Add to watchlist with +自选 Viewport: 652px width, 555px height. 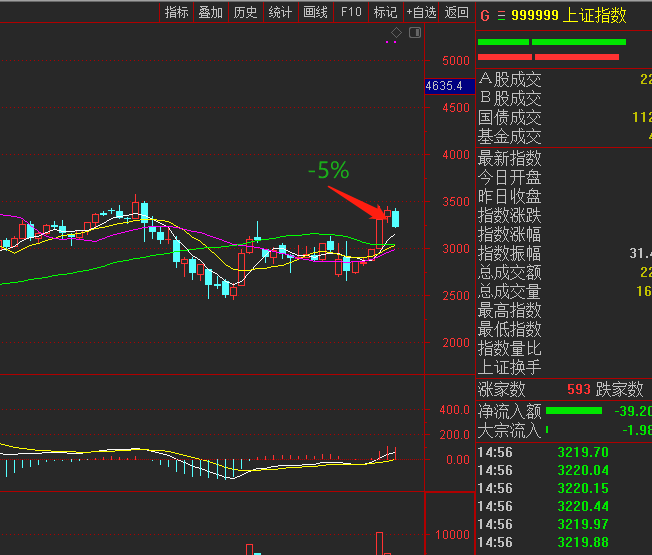(x=421, y=12)
